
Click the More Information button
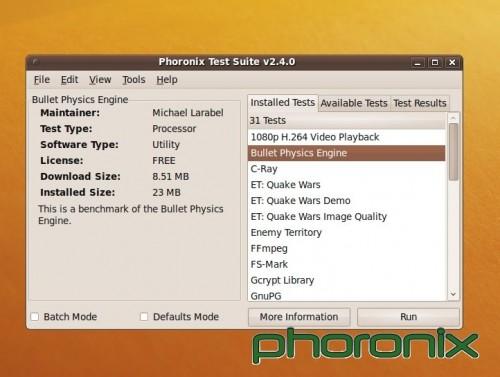pyautogui.click(x=299, y=317)
